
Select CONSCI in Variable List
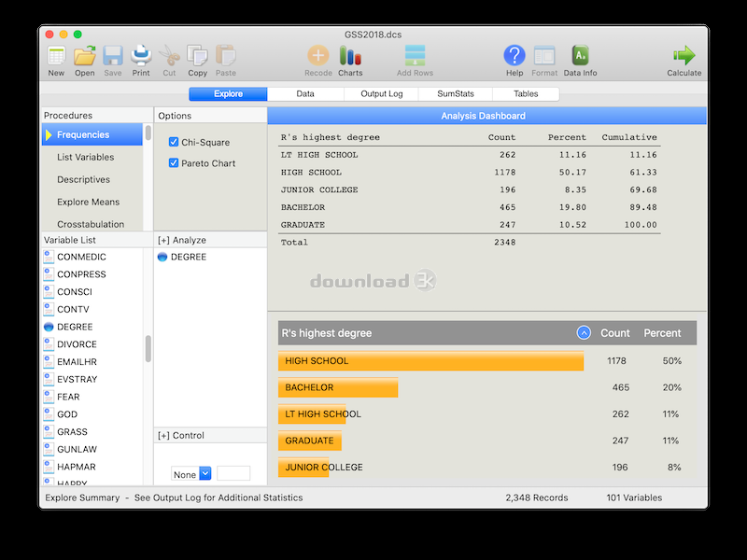[x=75, y=292]
